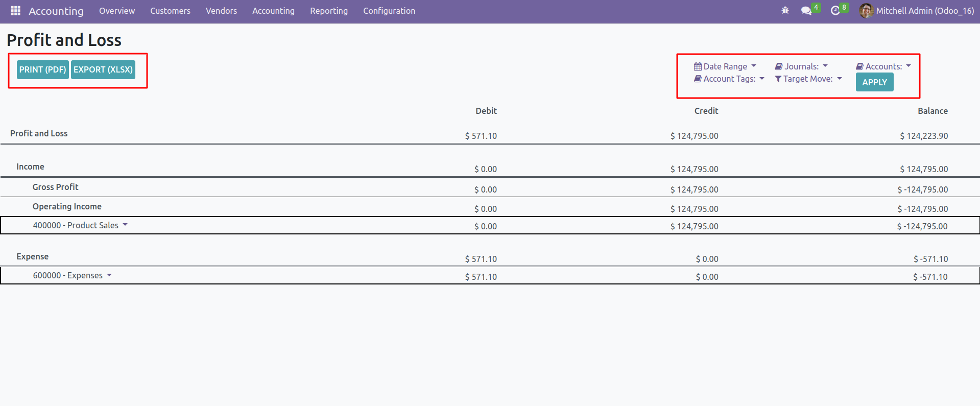Open the Reporting menu

pyautogui.click(x=328, y=11)
